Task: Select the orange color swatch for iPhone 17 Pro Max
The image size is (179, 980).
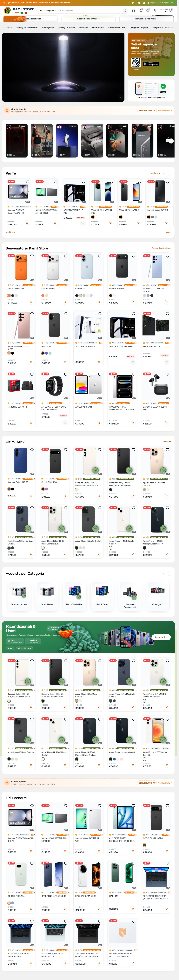Action: pyautogui.click(x=9, y=296)
